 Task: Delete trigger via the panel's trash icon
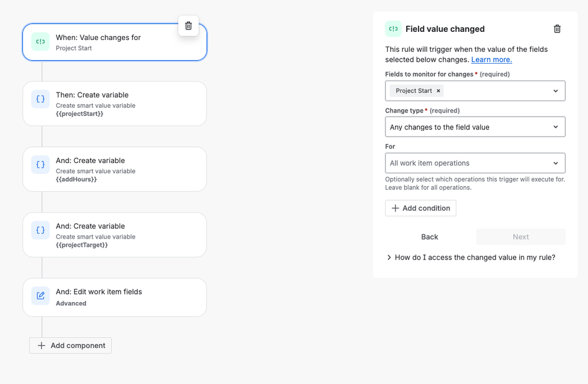557,29
